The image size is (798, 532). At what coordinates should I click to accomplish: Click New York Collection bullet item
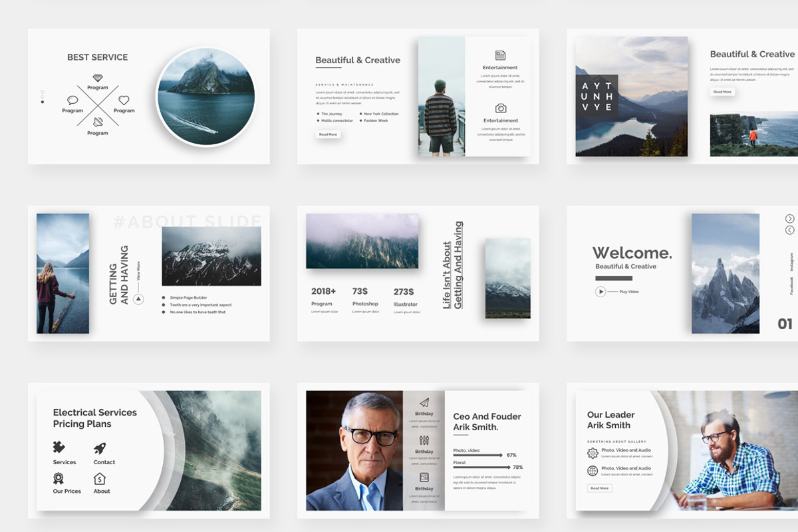coord(380,114)
